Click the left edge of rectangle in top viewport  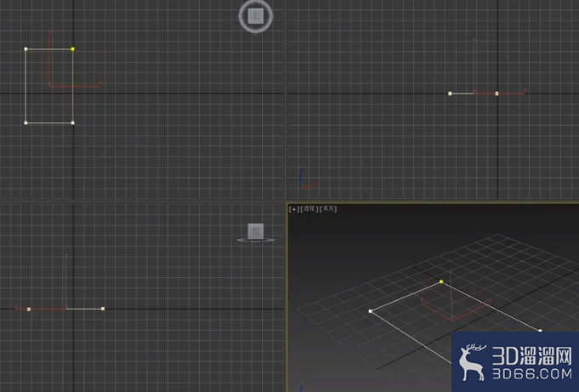point(26,86)
